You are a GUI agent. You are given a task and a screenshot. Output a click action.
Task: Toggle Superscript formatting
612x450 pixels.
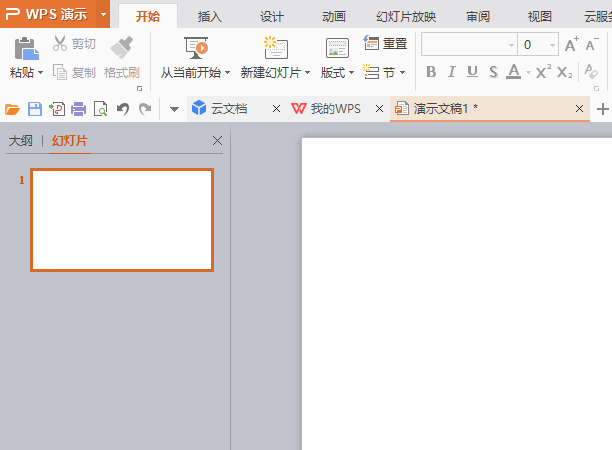coord(543,72)
